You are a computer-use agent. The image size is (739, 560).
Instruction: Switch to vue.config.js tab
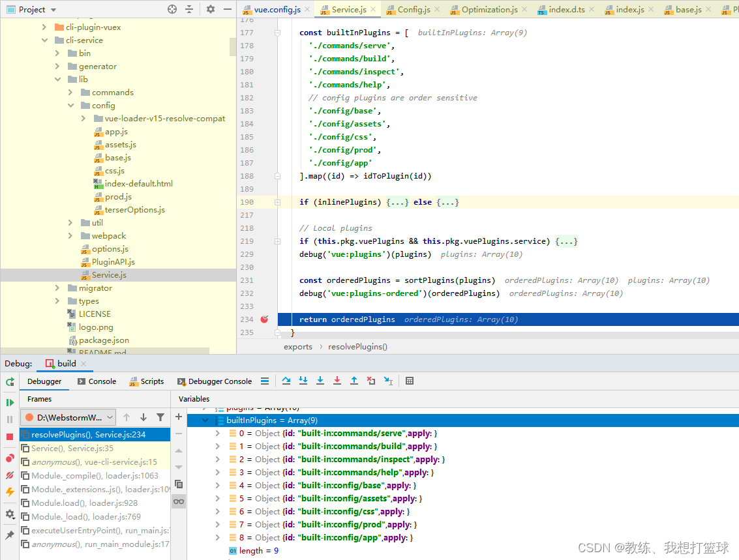[x=277, y=9]
